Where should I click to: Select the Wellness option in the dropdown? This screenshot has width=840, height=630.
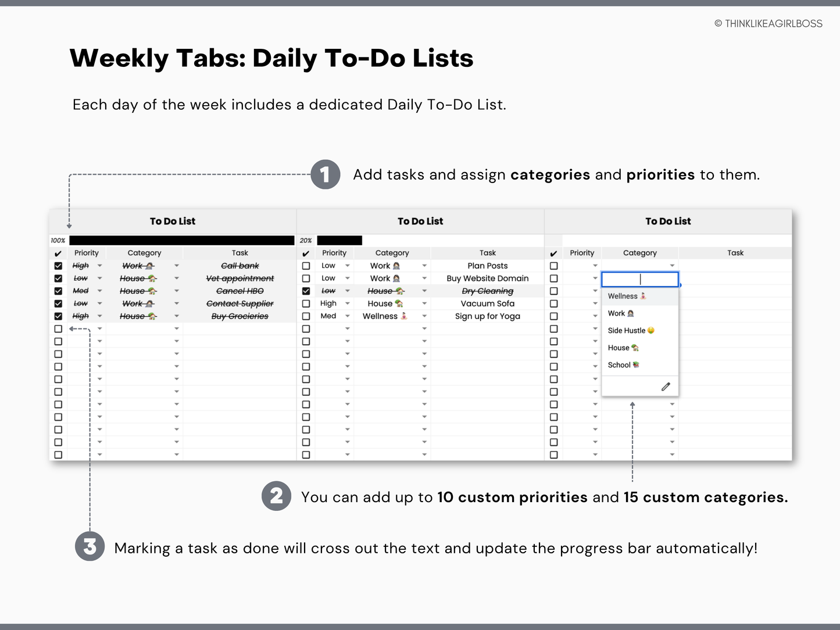click(623, 296)
